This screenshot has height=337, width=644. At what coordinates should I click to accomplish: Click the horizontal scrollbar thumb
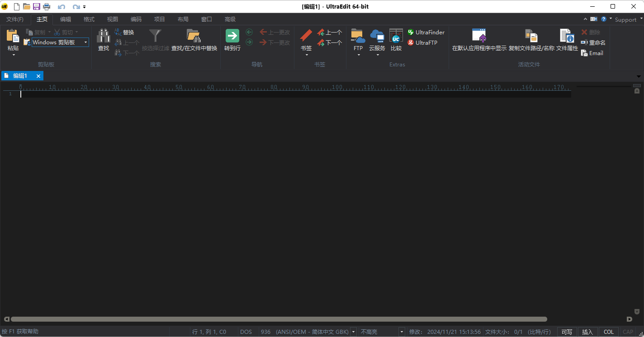click(279, 319)
